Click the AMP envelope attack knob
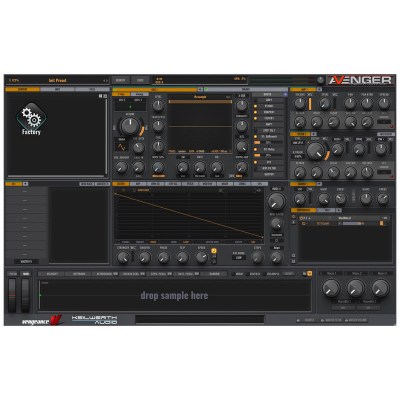The image size is (400, 400). tap(300, 122)
